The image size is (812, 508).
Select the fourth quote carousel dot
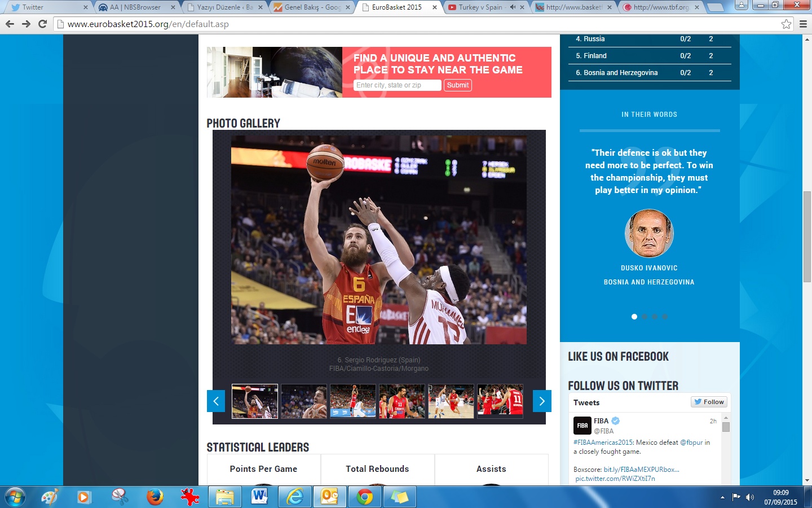[x=665, y=317]
